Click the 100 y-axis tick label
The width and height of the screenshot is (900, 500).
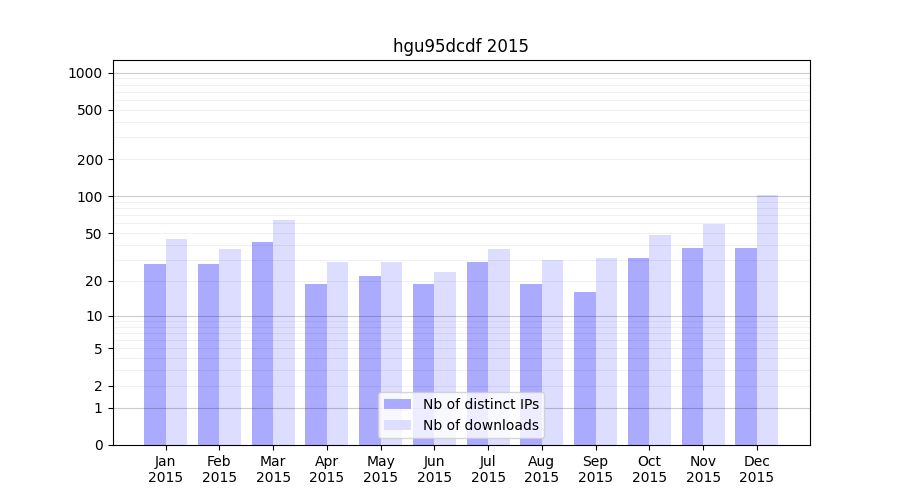90,197
